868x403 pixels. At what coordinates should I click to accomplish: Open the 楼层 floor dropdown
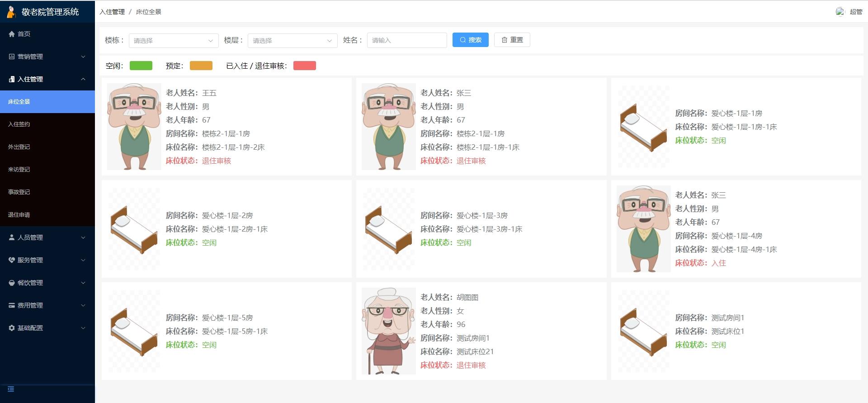pos(292,41)
